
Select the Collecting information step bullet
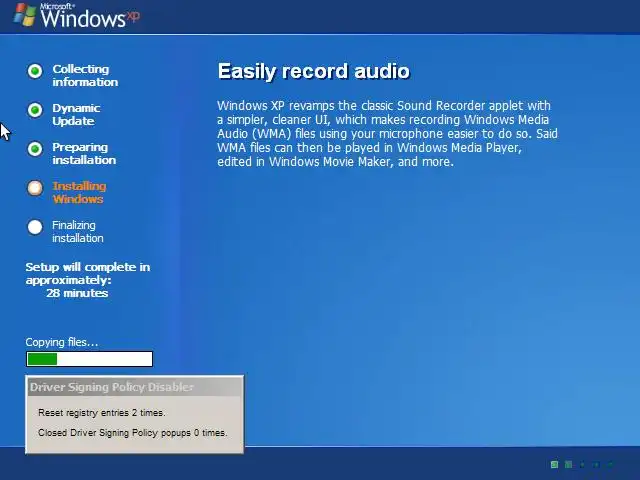35,71
